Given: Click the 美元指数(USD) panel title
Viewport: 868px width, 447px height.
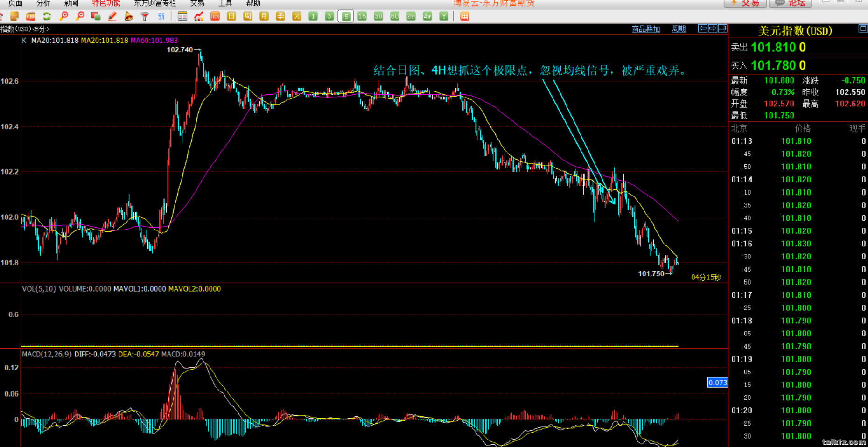Looking at the screenshot, I should click(795, 31).
